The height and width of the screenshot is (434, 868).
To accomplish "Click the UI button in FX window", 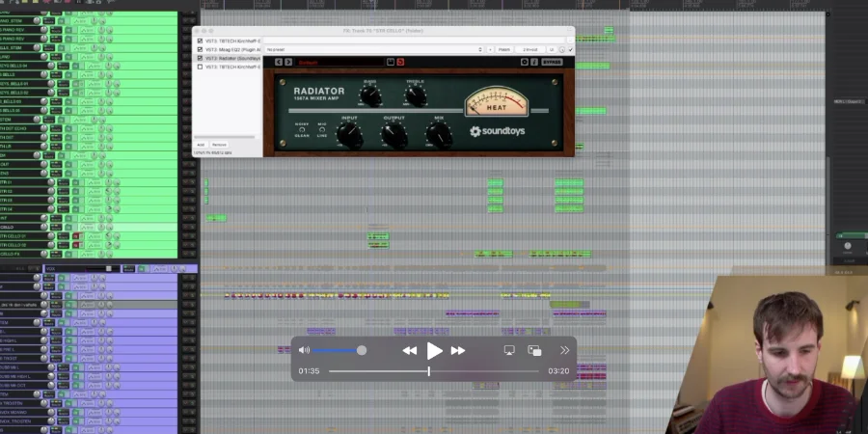I will 552,50.
